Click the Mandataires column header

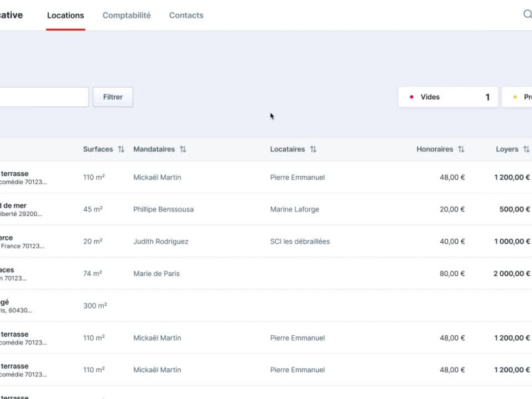154,149
